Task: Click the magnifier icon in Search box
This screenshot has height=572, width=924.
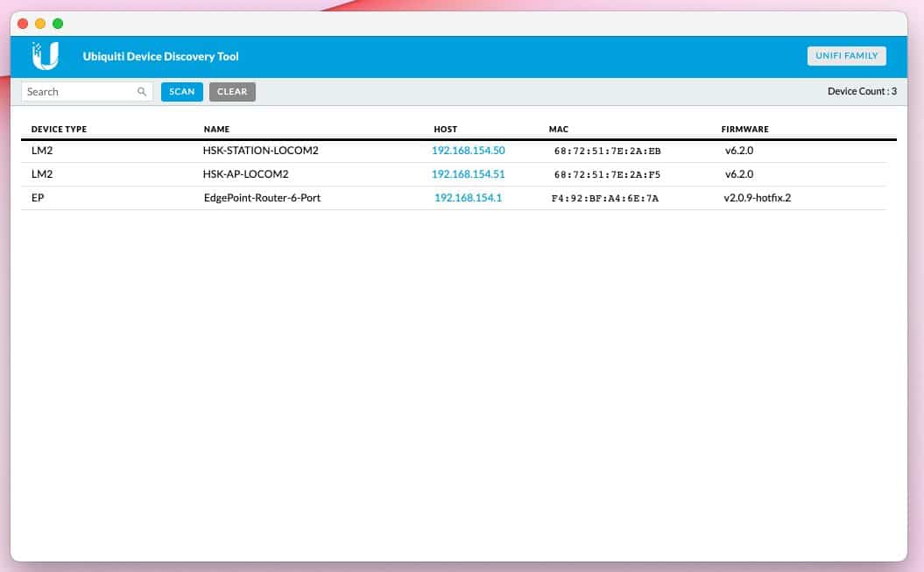Action: 142,92
